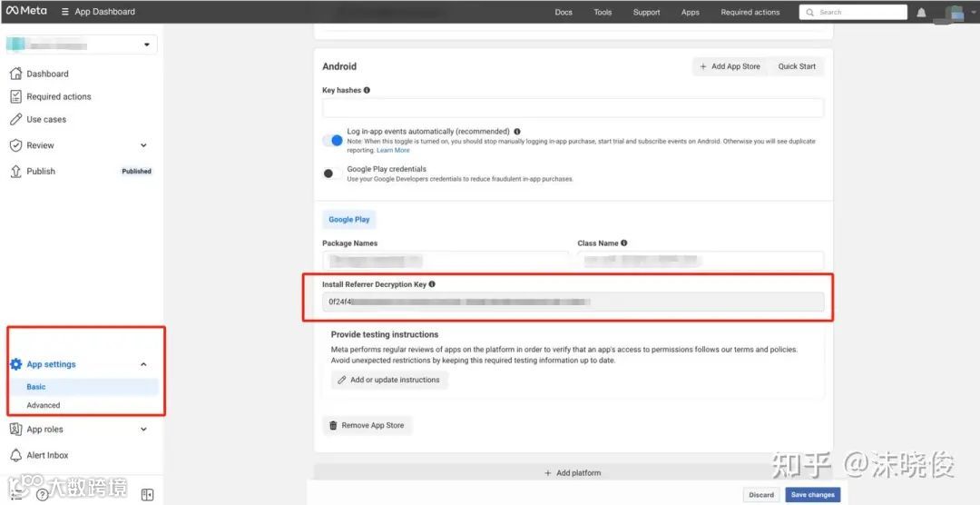Click the Meta logo
The width and height of the screenshot is (980, 505).
point(26,11)
